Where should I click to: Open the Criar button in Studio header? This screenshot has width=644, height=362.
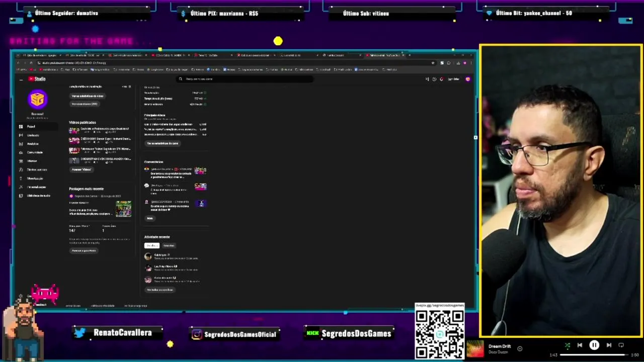tap(453, 79)
